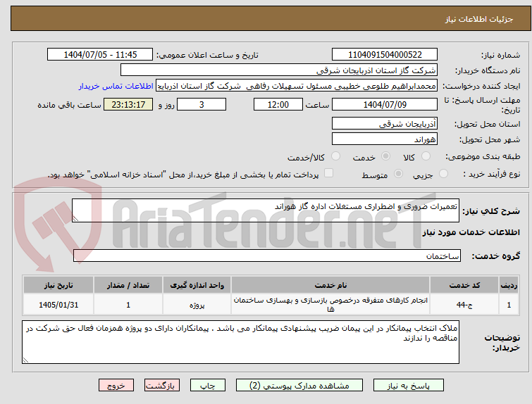Click the request creator field محمدابراهیم طلوعی

click(x=297, y=86)
